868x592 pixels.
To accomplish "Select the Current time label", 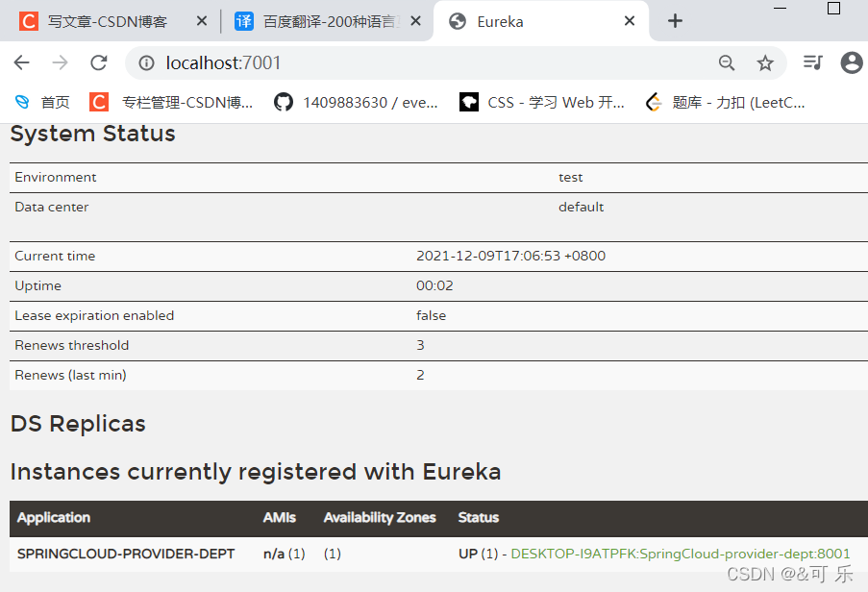I will pyautogui.click(x=55, y=256).
